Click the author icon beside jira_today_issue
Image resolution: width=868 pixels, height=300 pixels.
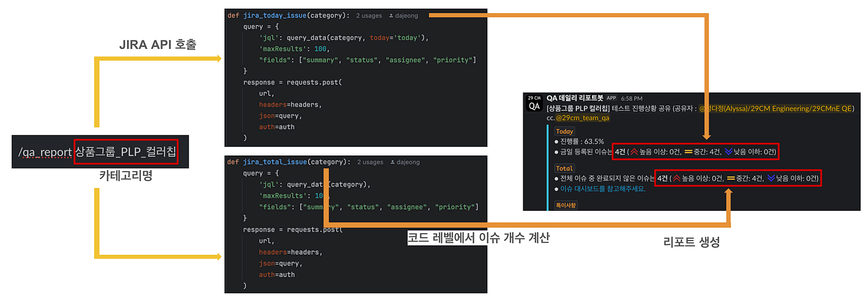pyautogui.click(x=392, y=15)
